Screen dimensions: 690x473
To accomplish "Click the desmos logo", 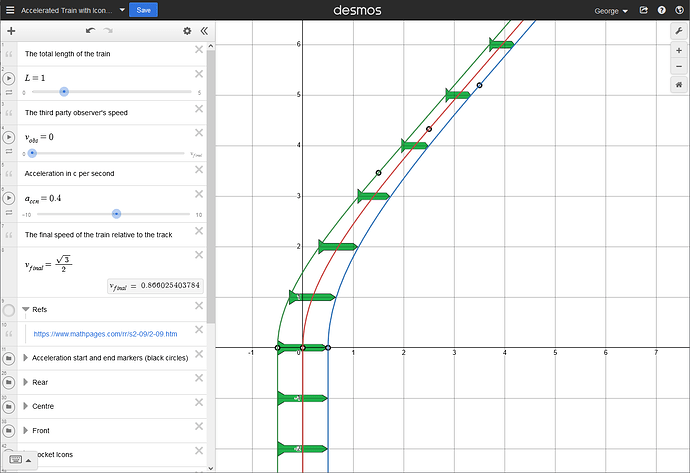I will [x=357, y=10].
